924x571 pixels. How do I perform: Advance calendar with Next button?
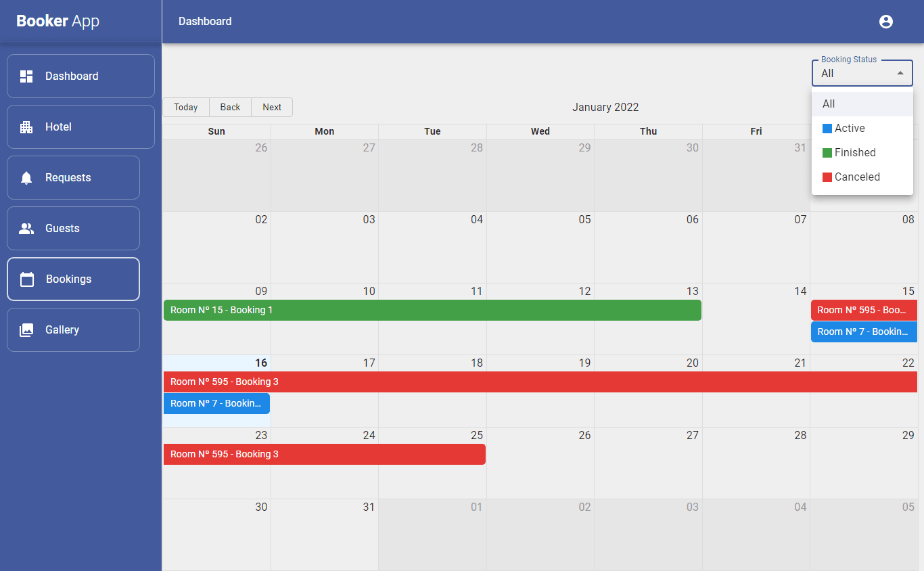tap(272, 107)
